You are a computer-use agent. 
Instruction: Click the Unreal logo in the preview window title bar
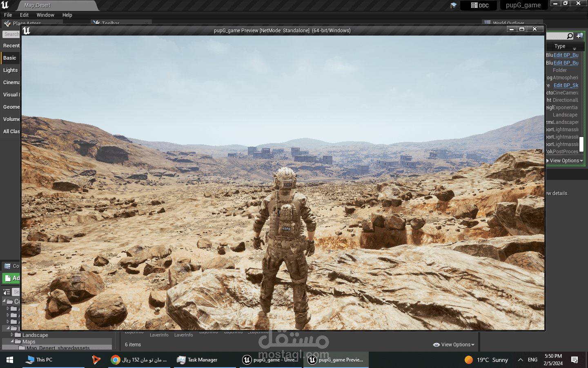pos(27,30)
